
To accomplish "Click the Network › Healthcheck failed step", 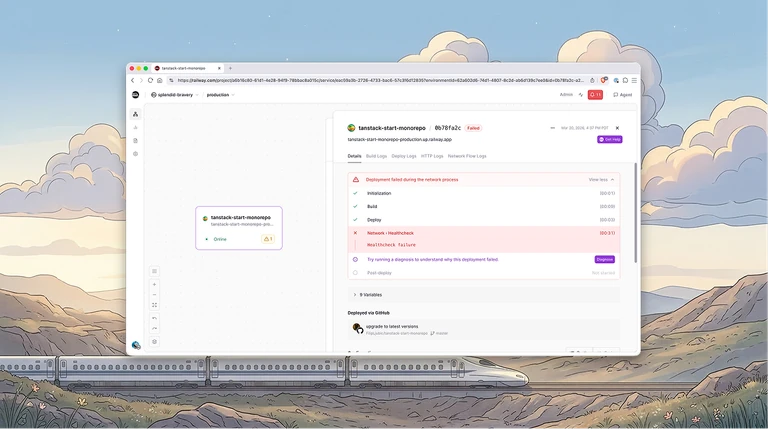I will tap(483, 233).
